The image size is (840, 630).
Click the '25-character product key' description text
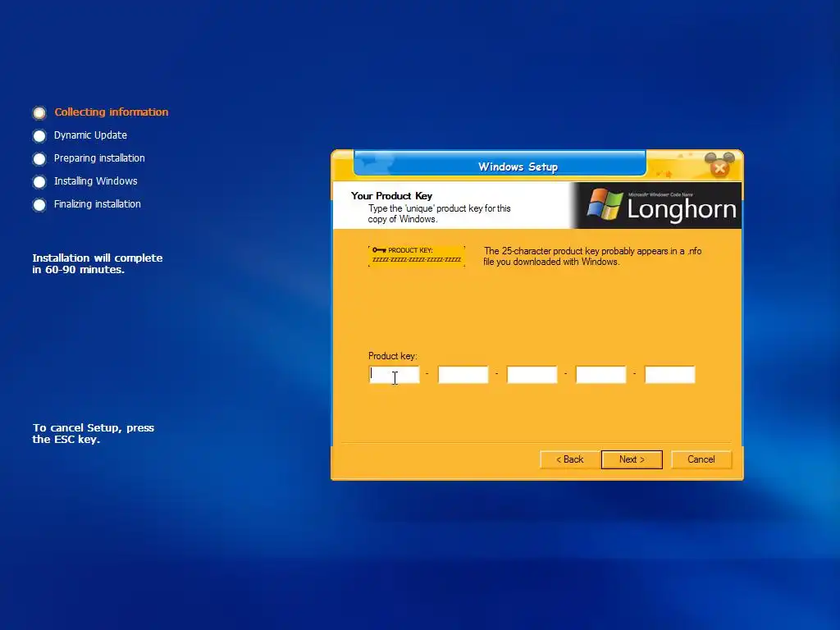(592, 256)
